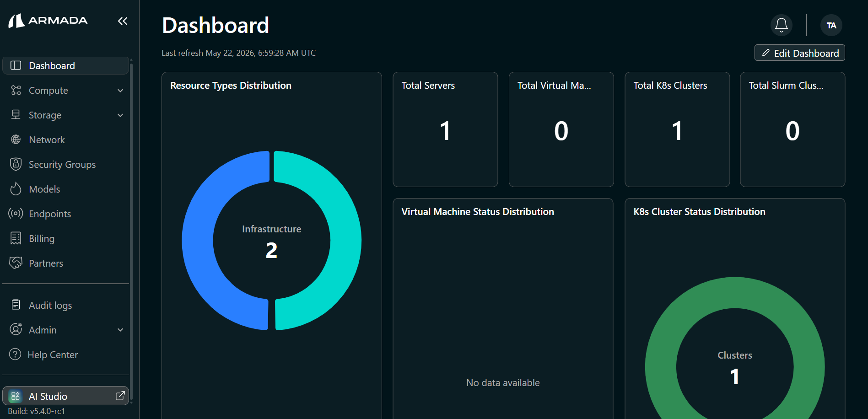Viewport: 868px width, 419px height.
Task: Click 'Clusters' donut center label
Action: (x=735, y=355)
